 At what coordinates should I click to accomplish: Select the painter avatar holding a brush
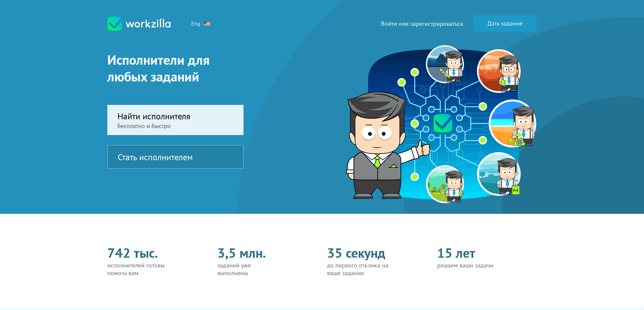445,64
